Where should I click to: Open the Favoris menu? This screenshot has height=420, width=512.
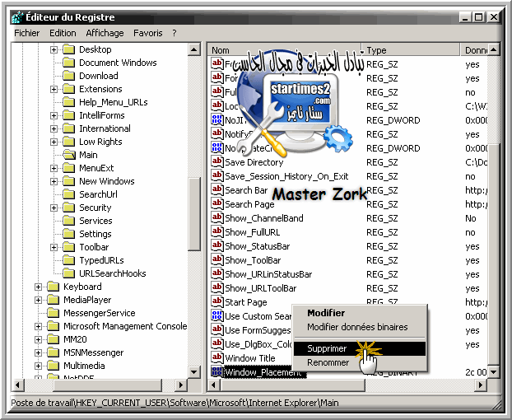[148, 33]
